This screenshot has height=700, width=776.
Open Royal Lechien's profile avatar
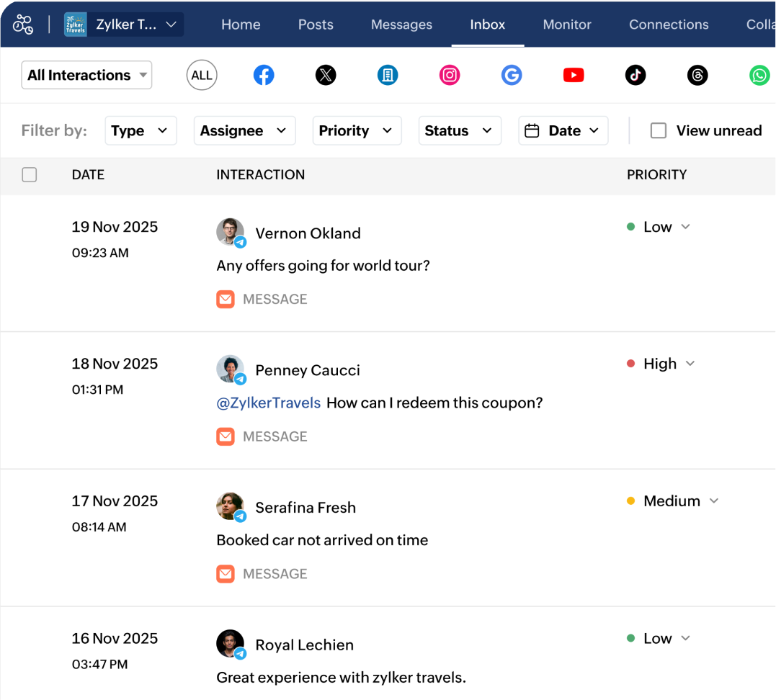230,643
